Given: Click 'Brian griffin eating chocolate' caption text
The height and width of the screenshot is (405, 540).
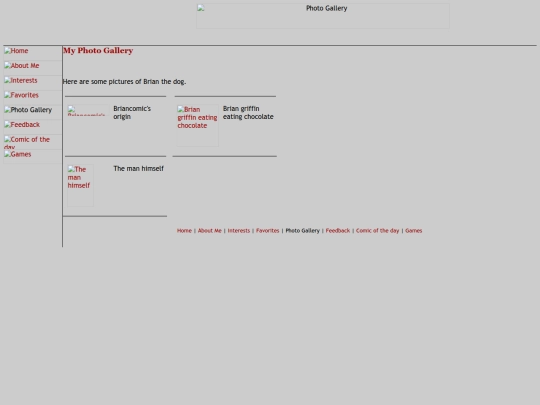Looking at the screenshot, I should [248, 113].
